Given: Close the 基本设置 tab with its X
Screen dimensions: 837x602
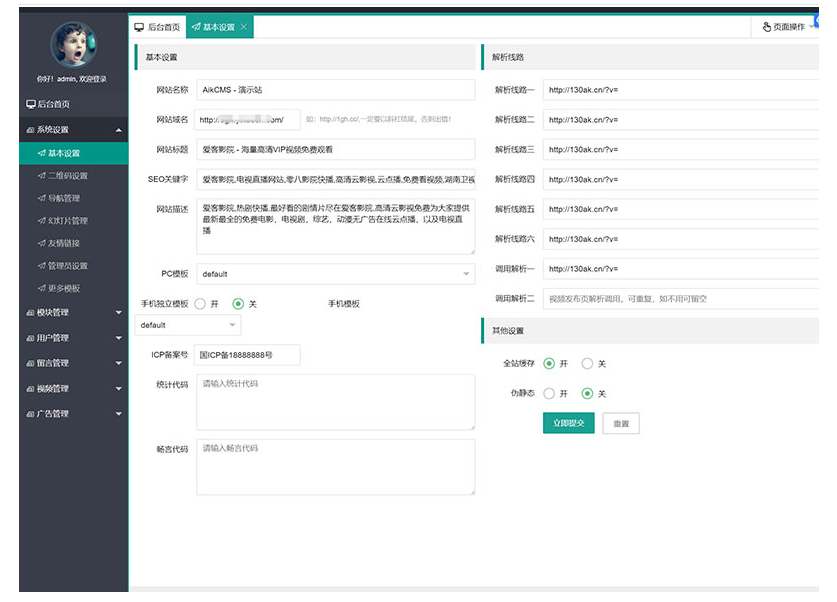Looking at the screenshot, I should (x=245, y=27).
